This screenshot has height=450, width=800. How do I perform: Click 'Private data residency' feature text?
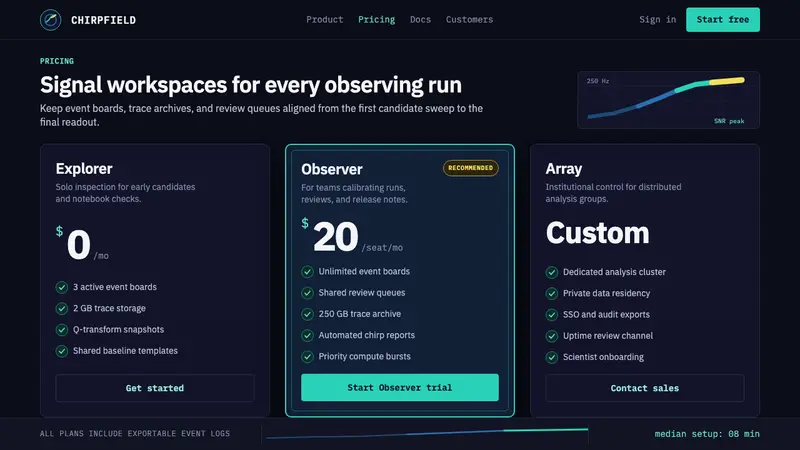point(606,293)
